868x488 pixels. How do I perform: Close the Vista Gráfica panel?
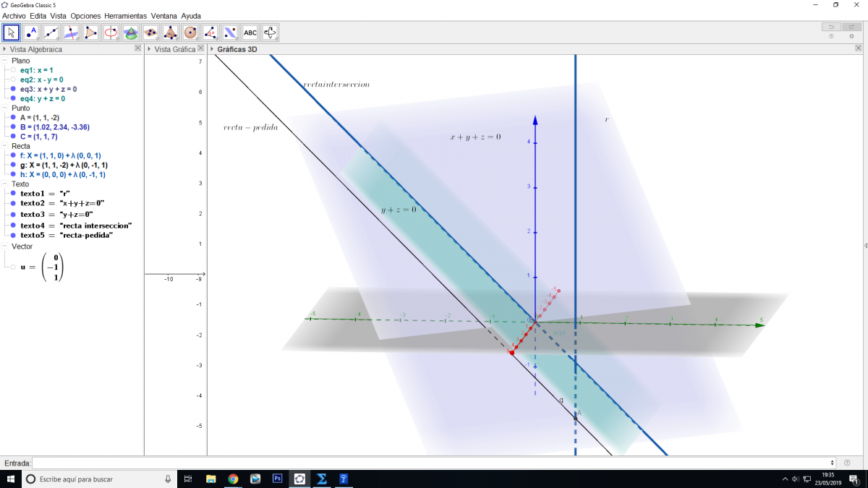pyautogui.click(x=201, y=49)
